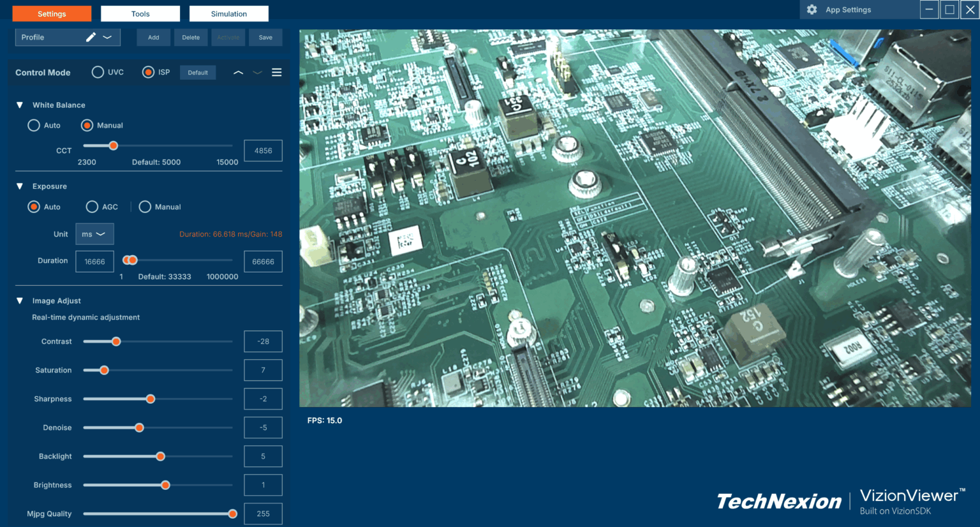Screen dimensions: 980x527
Task: Open the hamburger menu beside Control Mode
Action: pyautogui.click(x=276, y=72)
